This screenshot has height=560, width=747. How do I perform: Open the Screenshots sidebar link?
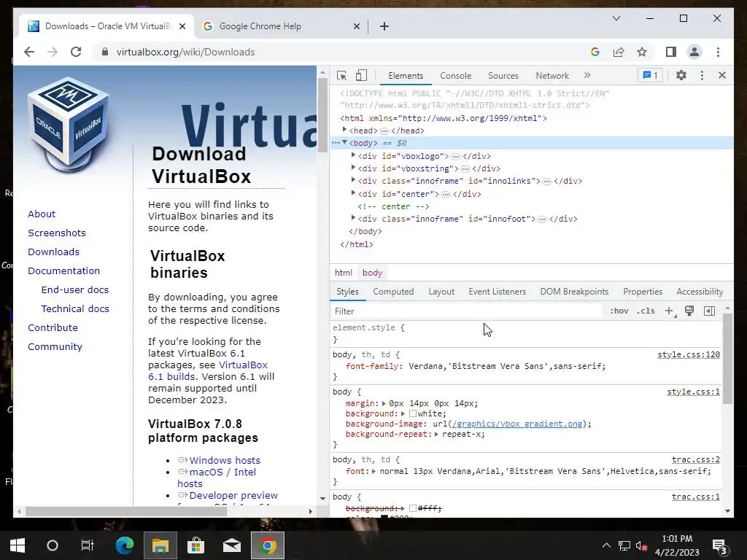pos(57,233)
